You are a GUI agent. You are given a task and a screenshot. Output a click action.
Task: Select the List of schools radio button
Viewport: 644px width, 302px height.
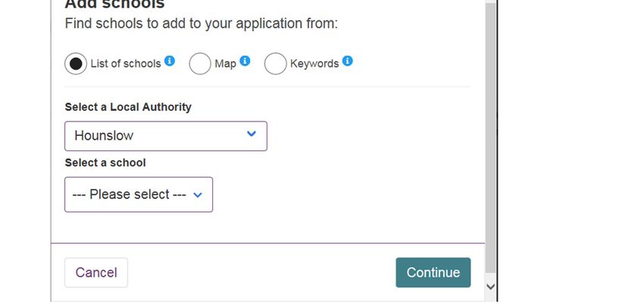[x=76, y=64]
